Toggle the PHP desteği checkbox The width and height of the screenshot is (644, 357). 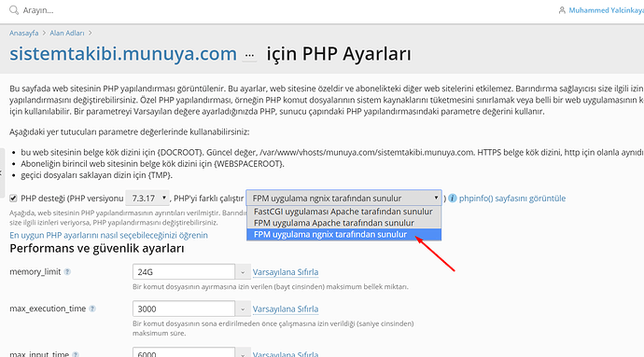14,199
